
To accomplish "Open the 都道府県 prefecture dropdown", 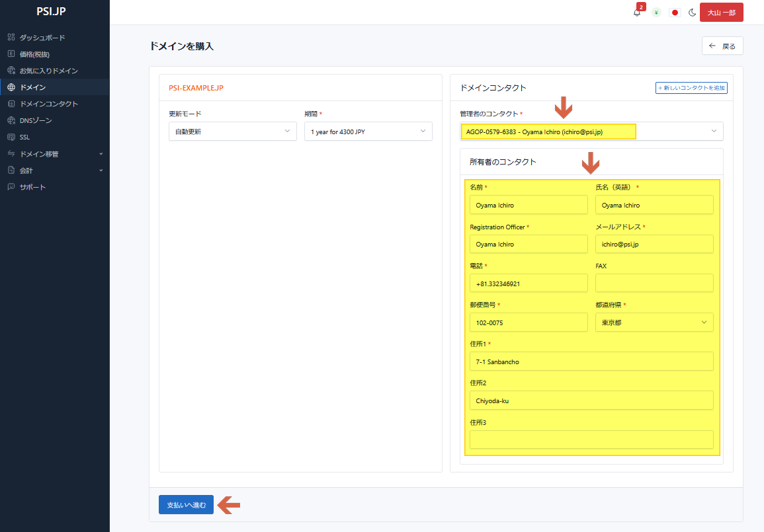I will click(654, 323).
